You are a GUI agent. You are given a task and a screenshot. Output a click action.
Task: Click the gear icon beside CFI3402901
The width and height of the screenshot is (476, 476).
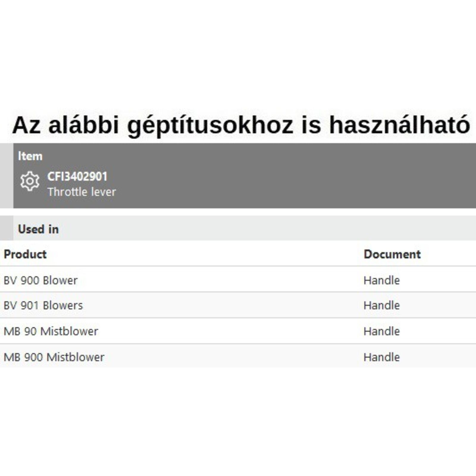30,181
